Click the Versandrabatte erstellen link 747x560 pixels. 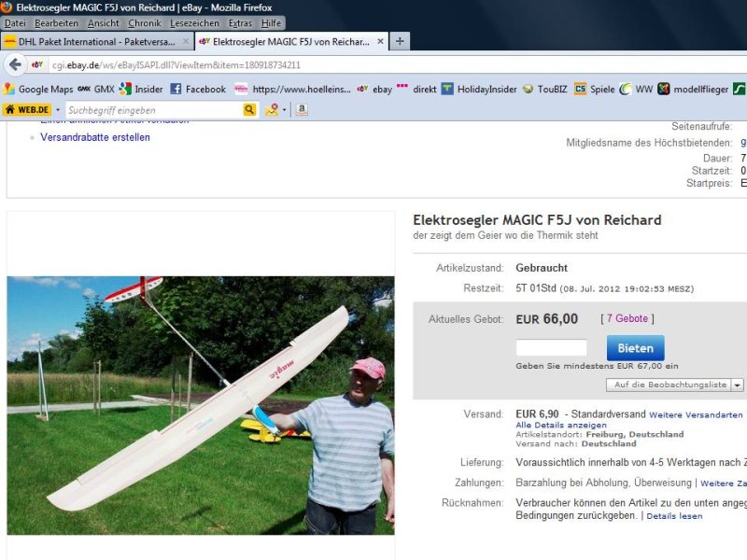[x=95, y=137]
